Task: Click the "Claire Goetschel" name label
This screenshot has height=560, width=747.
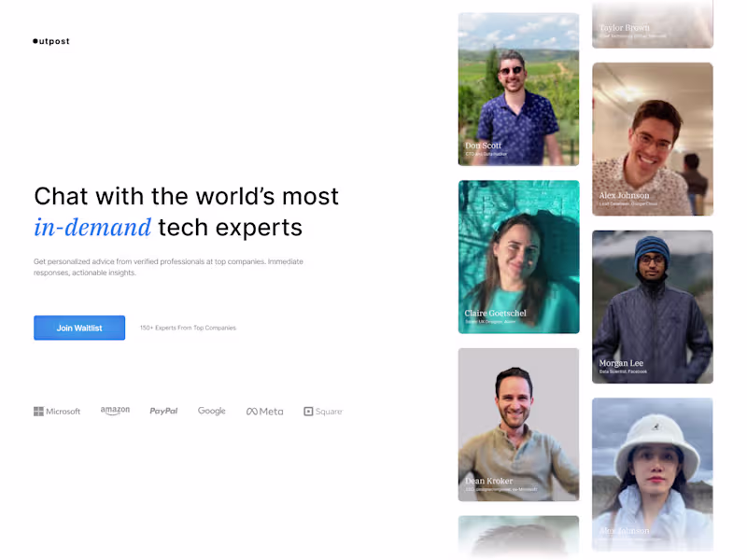Action: pos(496,313)
